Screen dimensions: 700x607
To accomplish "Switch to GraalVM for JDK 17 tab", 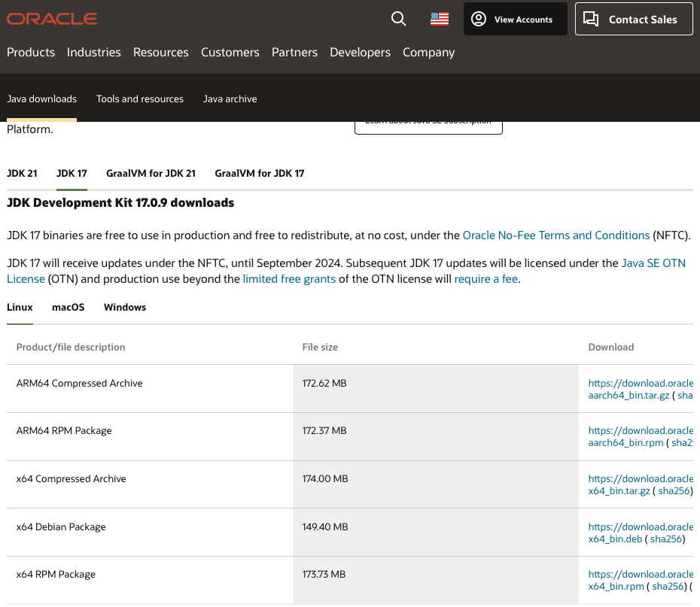I will [260, 173].
